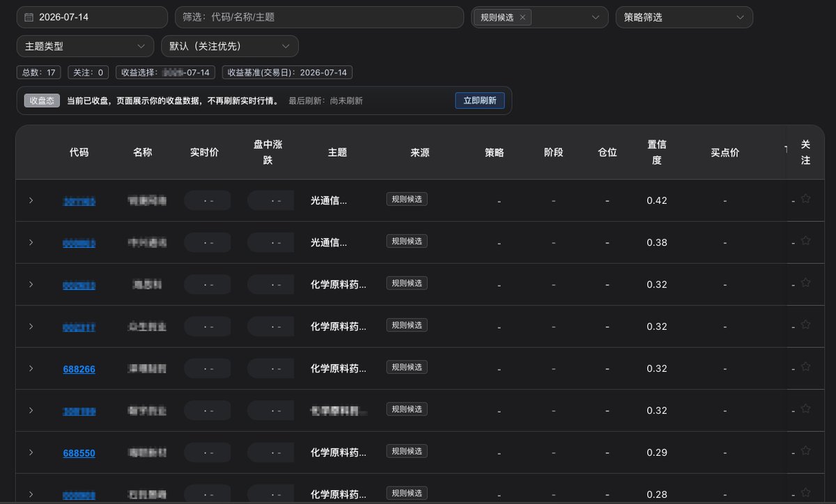Click the 名称 column header
This screenshot has height=504, width=836.
tap(142, 152)
